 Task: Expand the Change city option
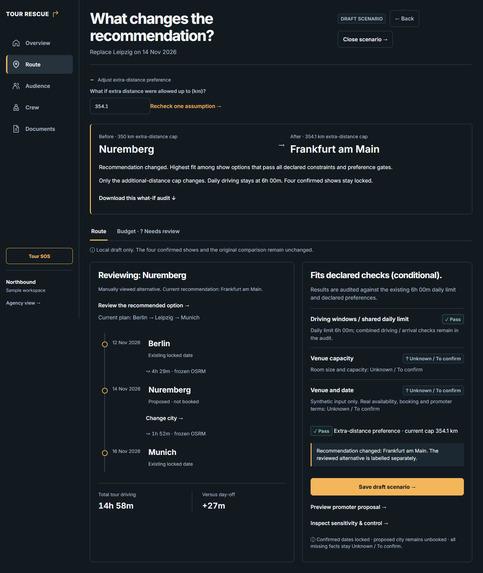[x=164, y=418]
